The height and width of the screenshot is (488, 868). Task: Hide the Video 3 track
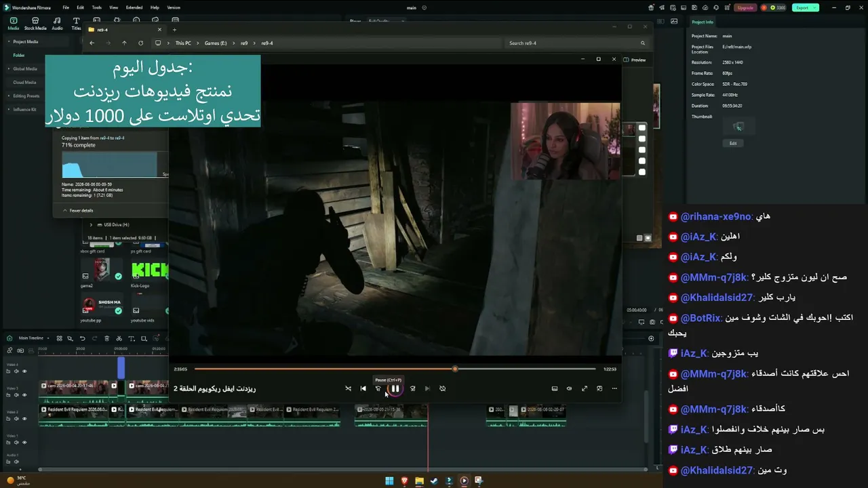(24, 395)
